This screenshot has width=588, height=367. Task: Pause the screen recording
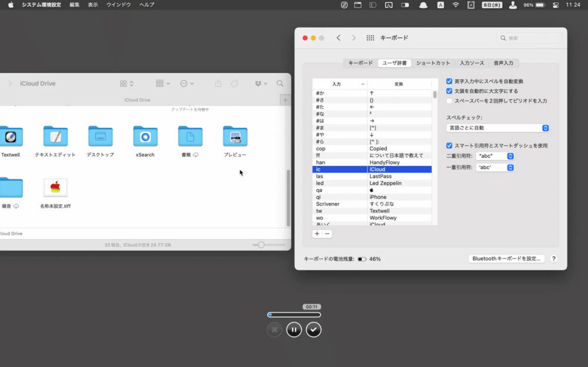click(294, 330)
